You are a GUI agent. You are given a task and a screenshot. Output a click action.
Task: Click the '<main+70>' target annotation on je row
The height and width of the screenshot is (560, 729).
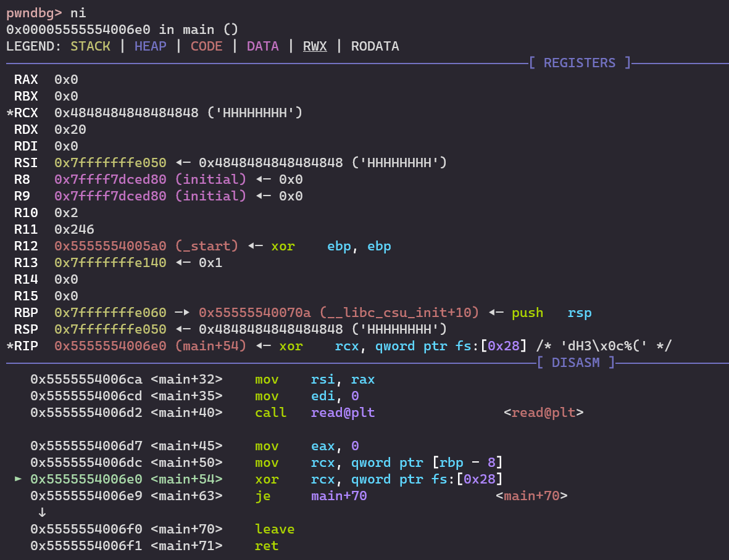click(531, 496)
